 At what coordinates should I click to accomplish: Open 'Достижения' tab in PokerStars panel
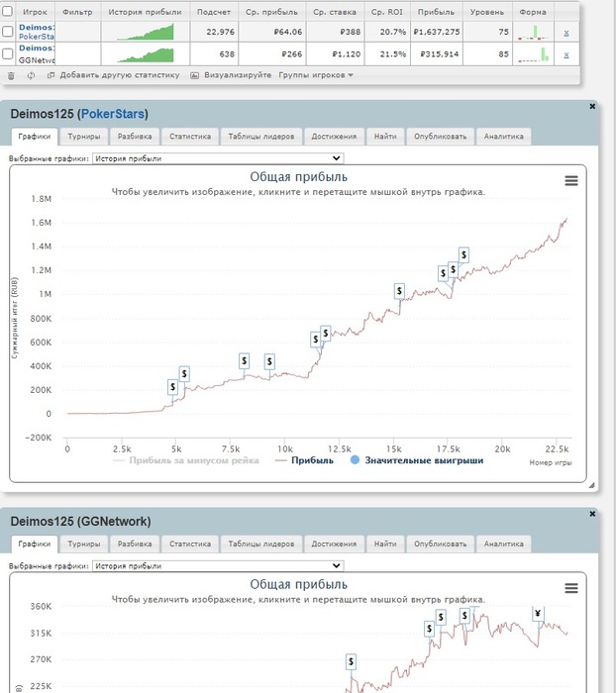[334, 137]
